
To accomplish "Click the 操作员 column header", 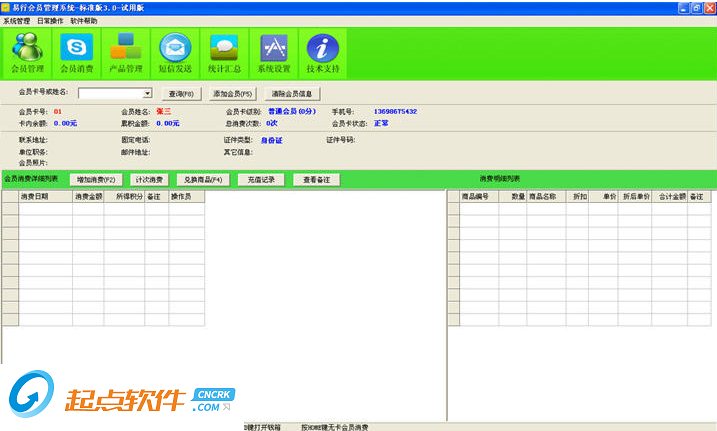I will [187, 197].
